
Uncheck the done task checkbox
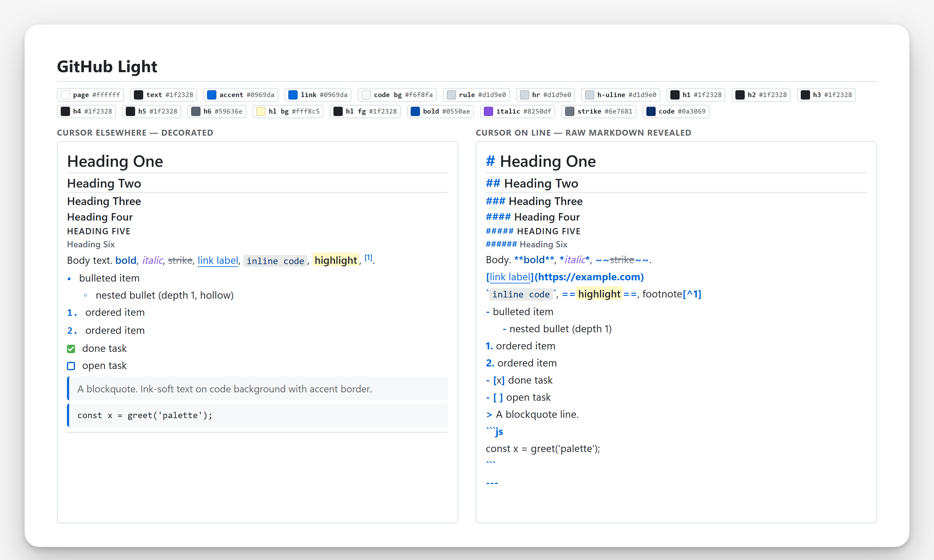tap(71, 349)
